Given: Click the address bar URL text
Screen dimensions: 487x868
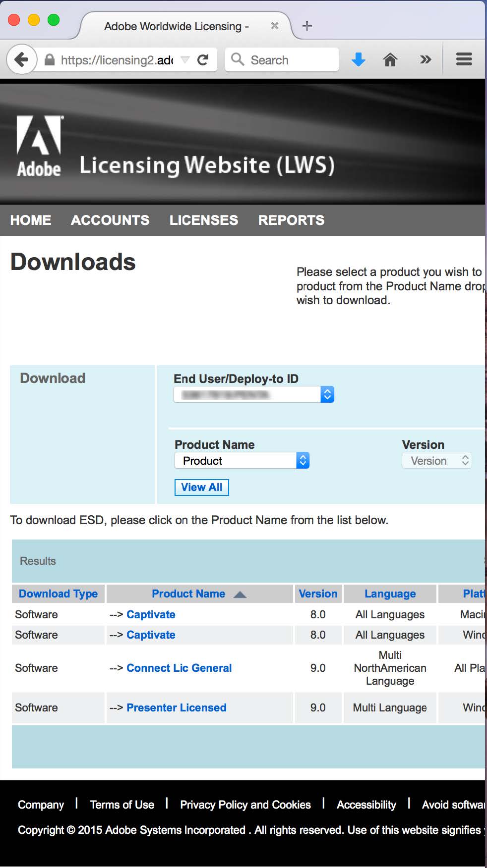Looking at the screenshot, I should (117, 60).
